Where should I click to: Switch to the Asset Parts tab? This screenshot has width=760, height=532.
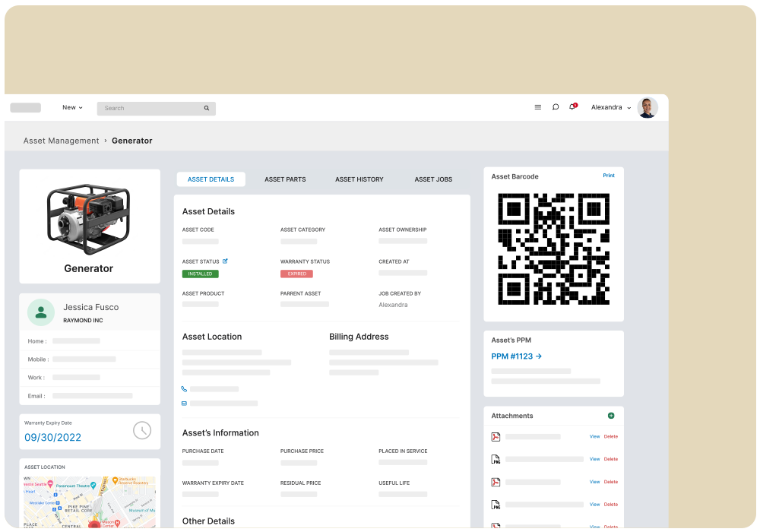(285, 179)
